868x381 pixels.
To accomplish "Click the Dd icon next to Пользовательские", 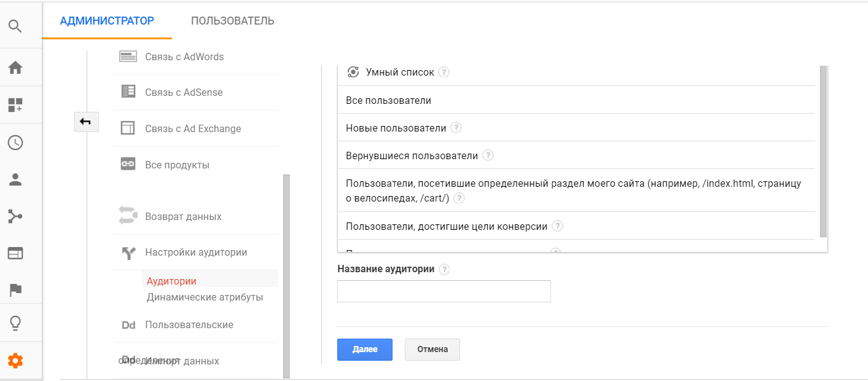I will [x=128, y=325].
